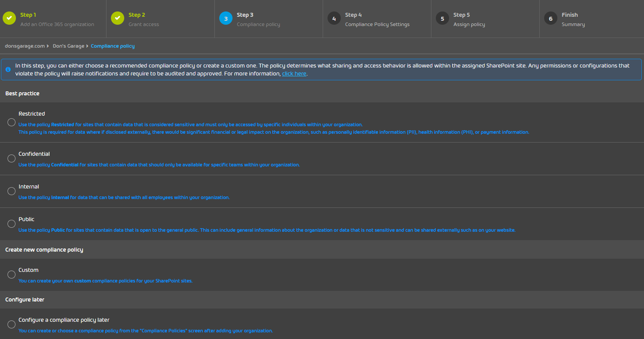Click the blue info icon in banner
Screen dimensions: 644x339
point(8,70)
